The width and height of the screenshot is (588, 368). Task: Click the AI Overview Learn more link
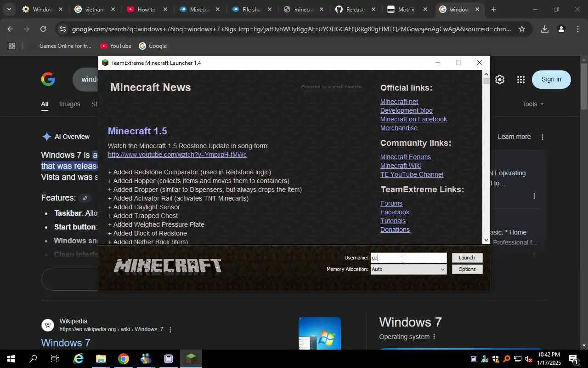click(x=514, y=137)
